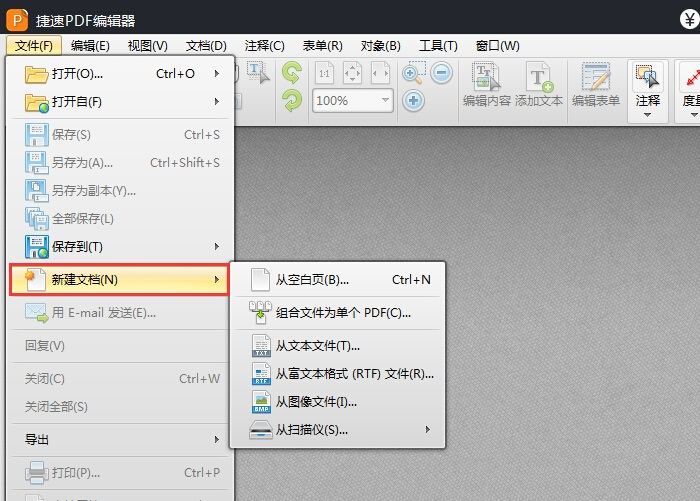This screenshot has height=501, width=700.
Task: Open the 对象(B) menu
Action: pos(380,46)
